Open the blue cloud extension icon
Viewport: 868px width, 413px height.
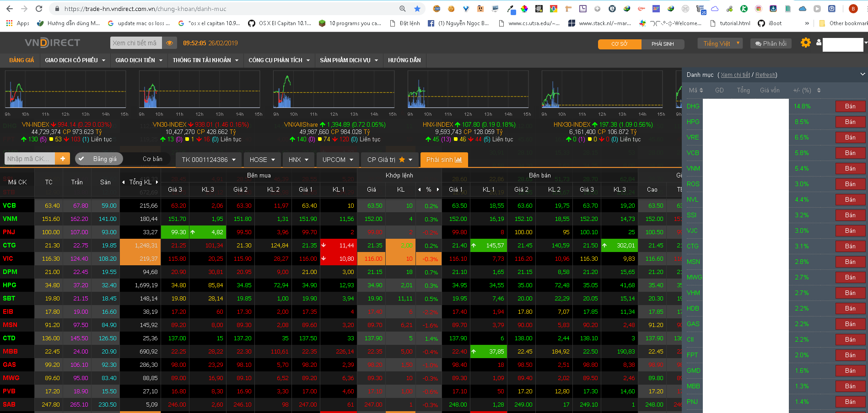click(803, 9)
